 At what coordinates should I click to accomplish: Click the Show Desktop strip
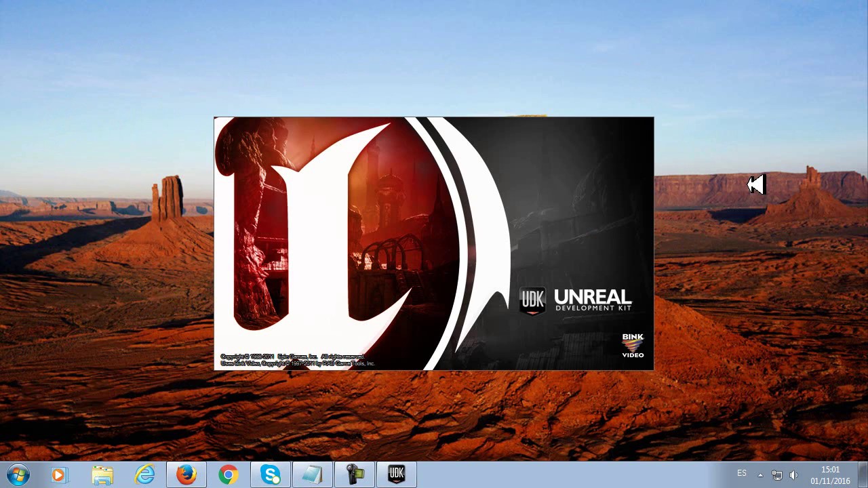[863, 475]
